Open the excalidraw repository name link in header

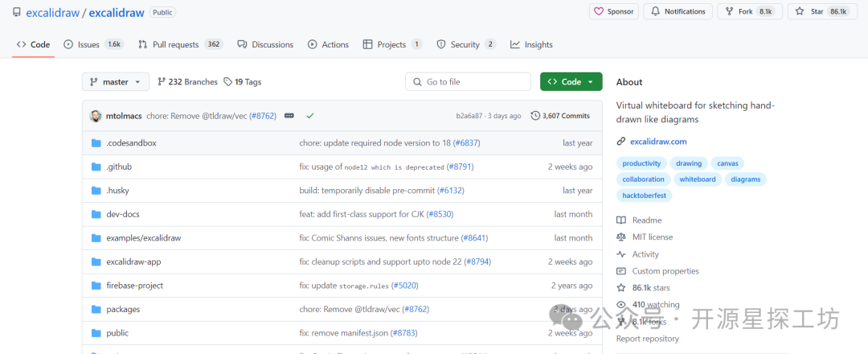pyautogui.click(x=117, y=12)
